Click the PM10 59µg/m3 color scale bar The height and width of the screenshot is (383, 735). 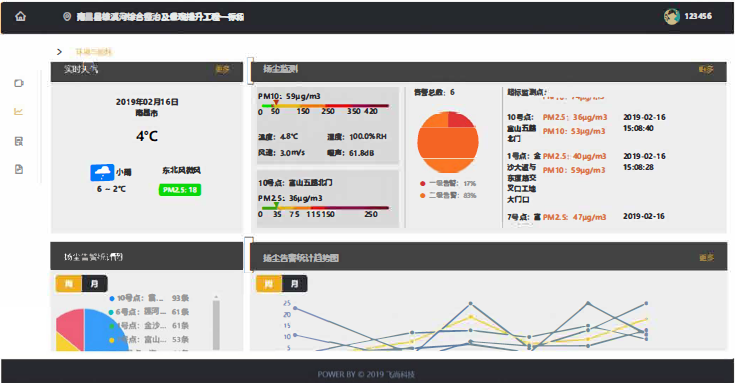click(325, 106)
